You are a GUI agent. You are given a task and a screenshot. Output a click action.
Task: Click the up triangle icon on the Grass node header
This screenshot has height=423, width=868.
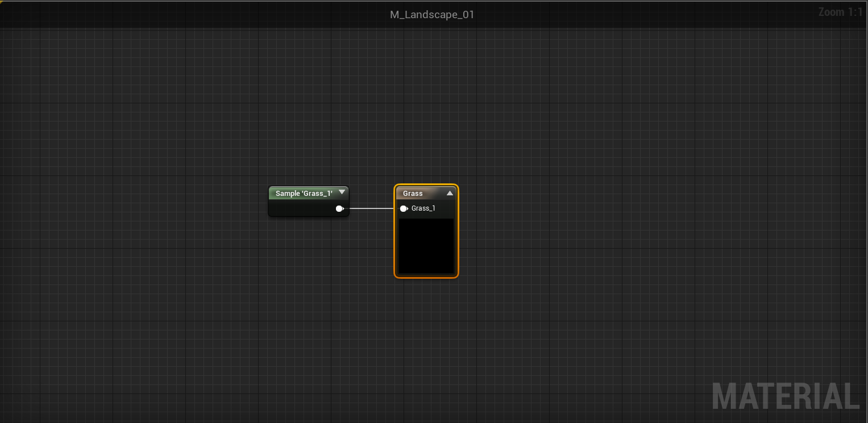[449, 192]
